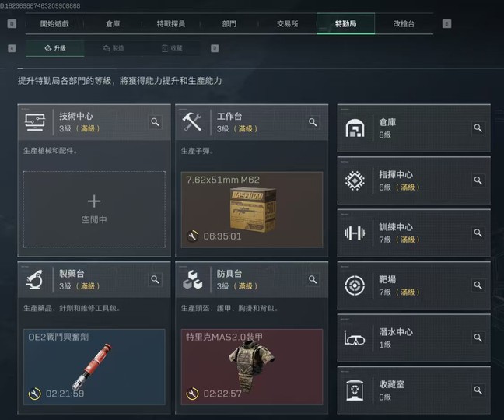Click the 訓練中心 dumbbell icon
Image resolution: width=504 pixels, height=420 pixels.
(355, 233)
